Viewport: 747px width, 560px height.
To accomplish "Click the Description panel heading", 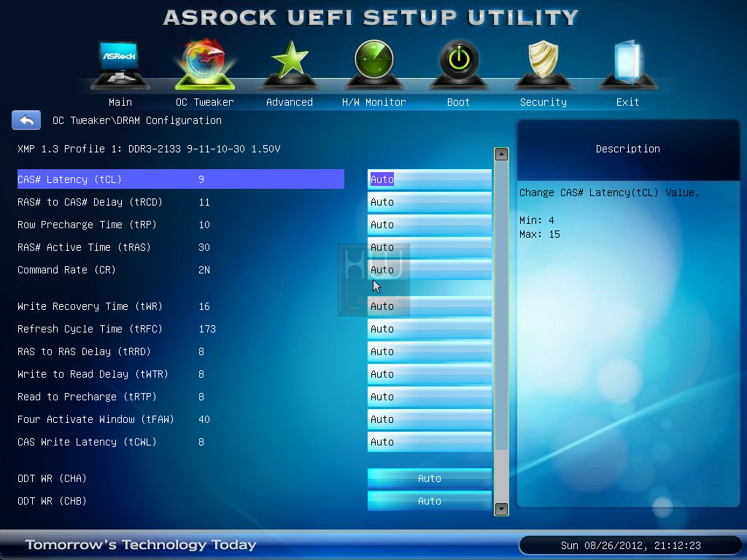I will 628,149.
